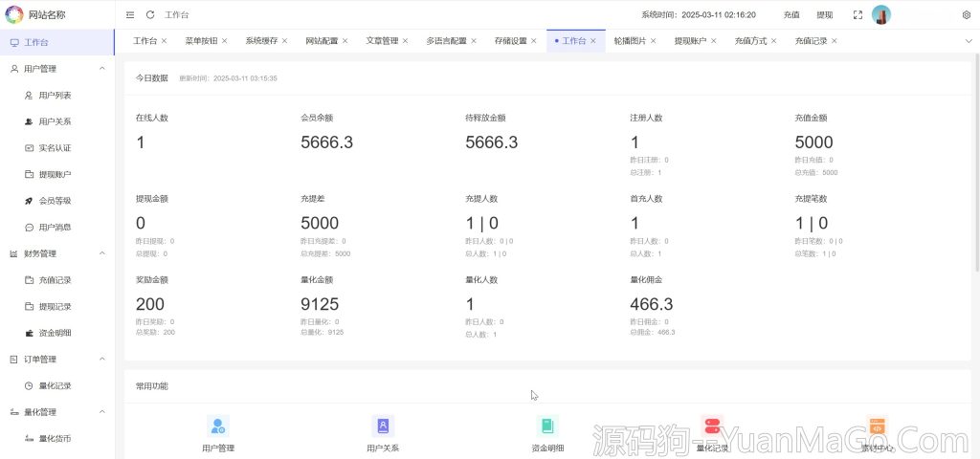Open 用户管理 shortcut icon in 常用功能
The width and height of the screenshot is (980, 459).
click(218, 426)
